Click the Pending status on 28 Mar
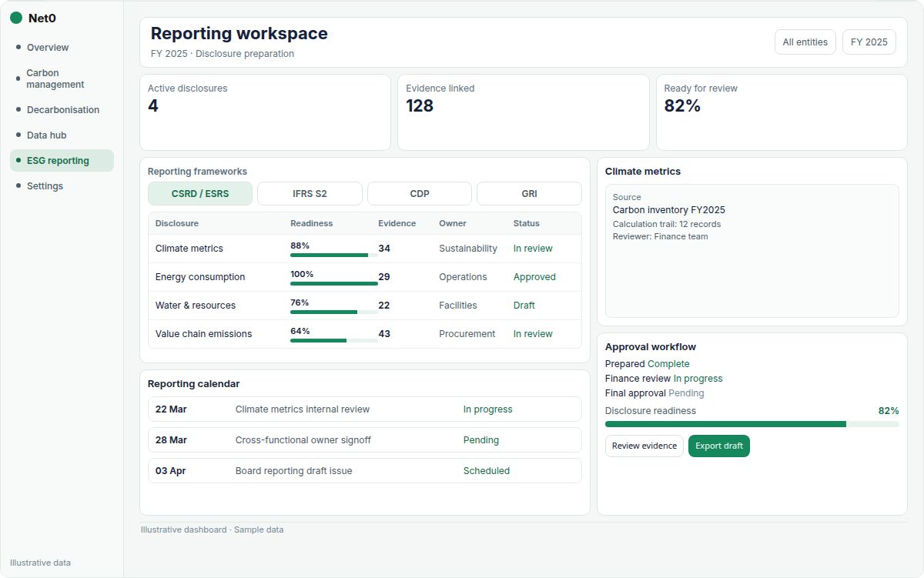Image resolution: width=924 pixels, height=578 pixels. coord(481,440)
